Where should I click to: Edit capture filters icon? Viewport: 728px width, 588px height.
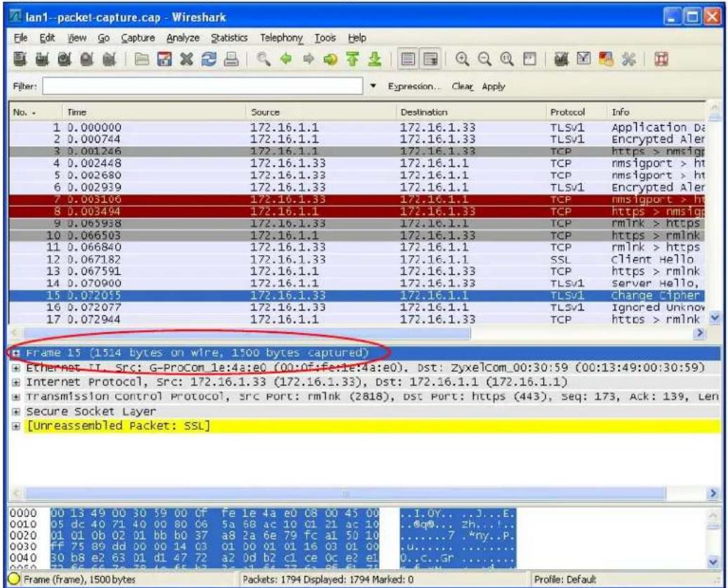(562, 59)
